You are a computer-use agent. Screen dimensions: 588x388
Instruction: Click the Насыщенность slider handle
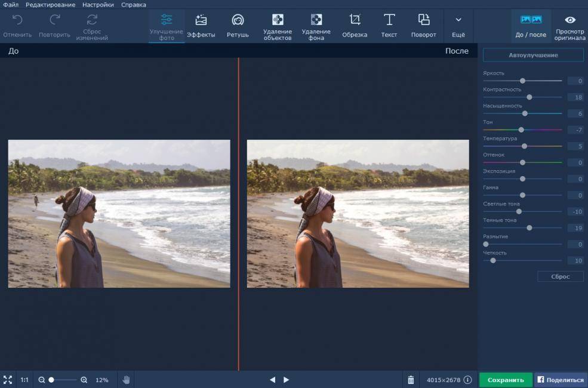tap(525, 113)
